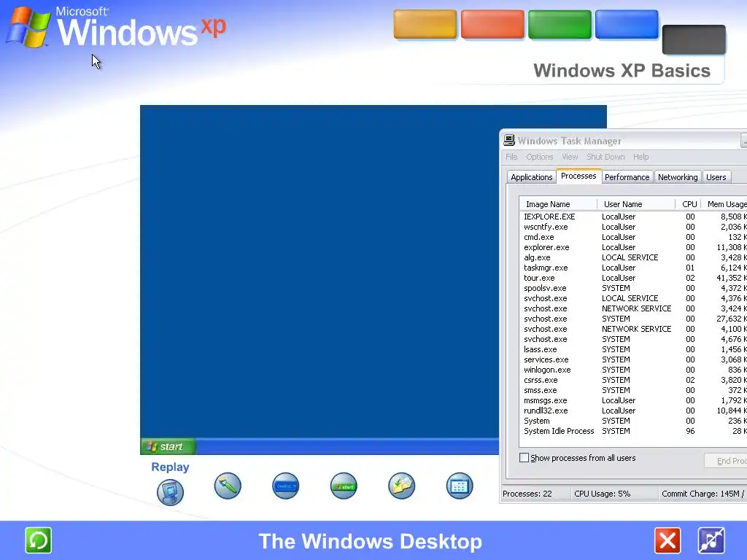Viewport: 747px width, 560px height.
Task: Select the svchost.exe row using 27,632 K
Action: (633, 319)
